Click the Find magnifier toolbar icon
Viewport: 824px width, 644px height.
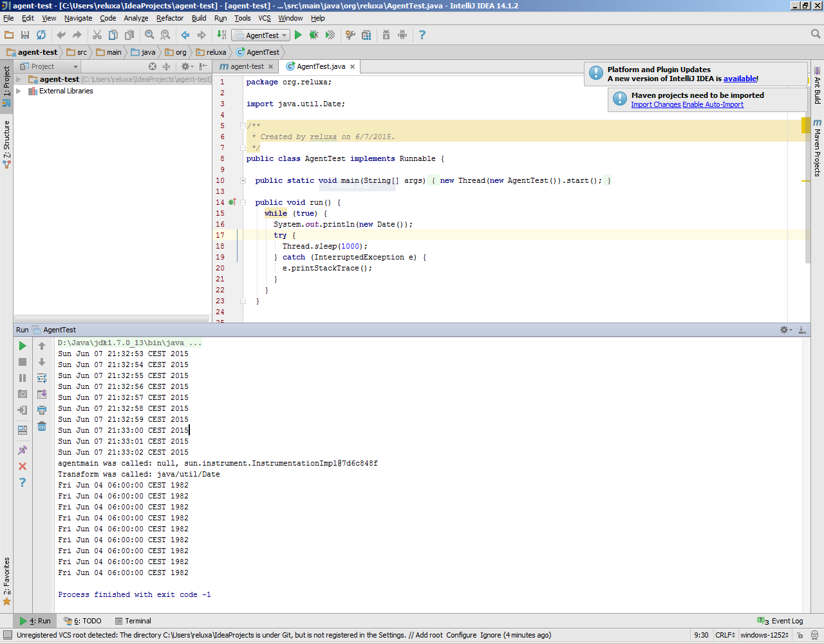coord(149,35)
